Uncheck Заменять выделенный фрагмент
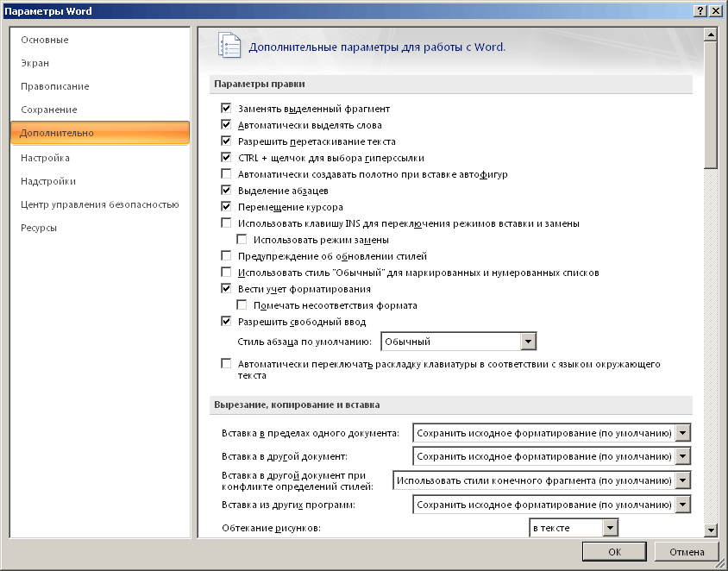The width and height of the screenshot is (728, 571). click(226, 109)
